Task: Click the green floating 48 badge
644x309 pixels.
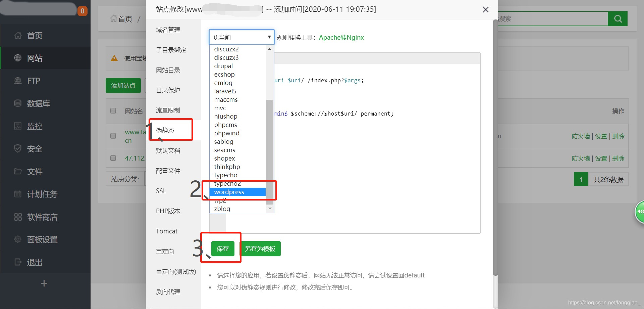Action: pos(640,212)
